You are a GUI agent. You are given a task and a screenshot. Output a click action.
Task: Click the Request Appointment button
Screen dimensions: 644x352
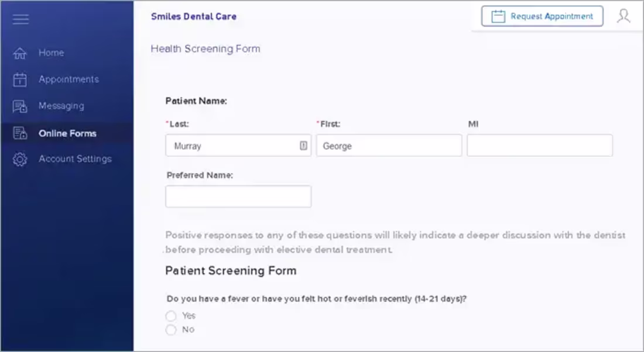541,16
